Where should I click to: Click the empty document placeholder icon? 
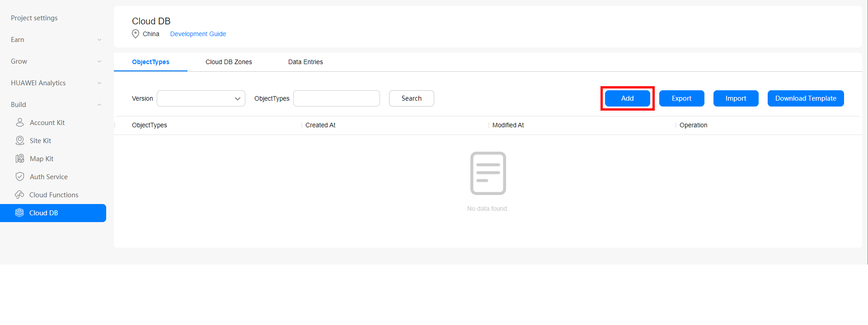[x=488, y=173]
